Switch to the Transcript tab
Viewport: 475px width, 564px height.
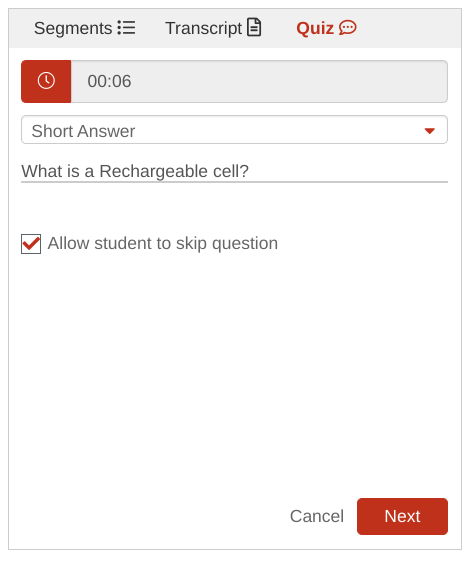point(213,28)
